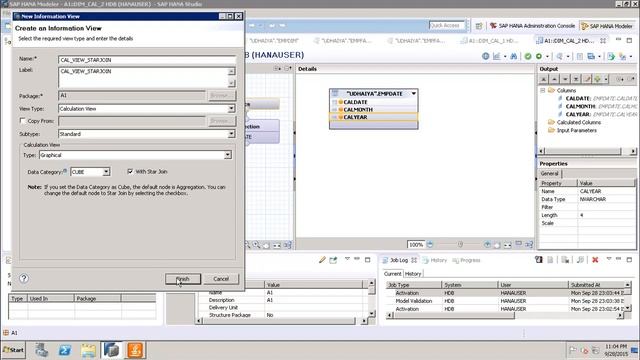Viewport: 640px width, 360px height.
Task: Click Move to Top icon in Output toolbar
Action: pos(544,79)
